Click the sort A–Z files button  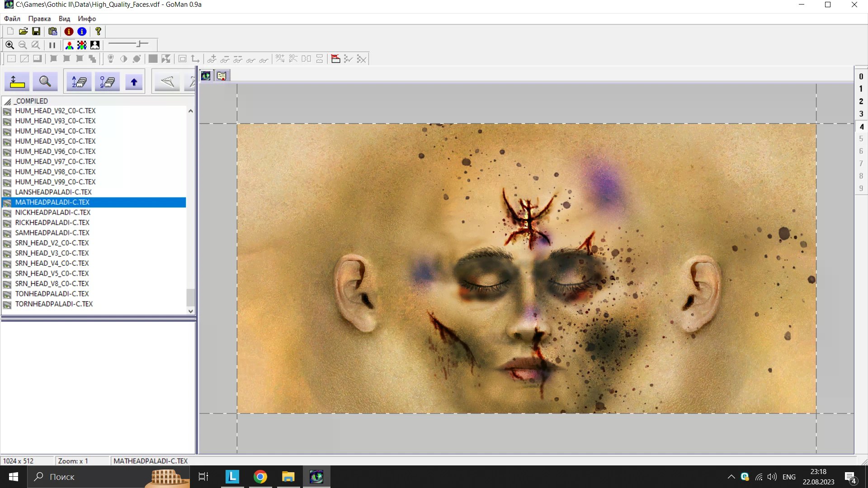[x=79, y=82]
